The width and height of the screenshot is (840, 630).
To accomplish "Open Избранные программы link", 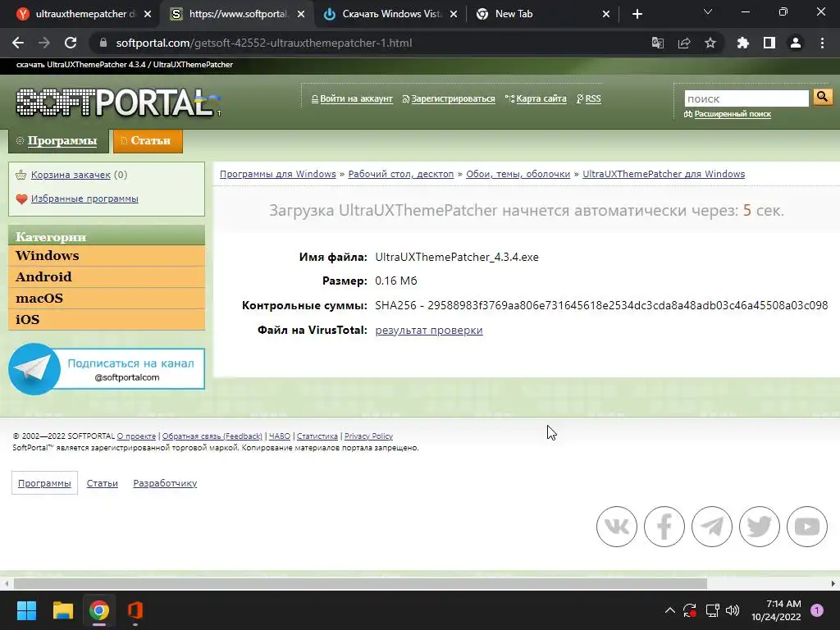I will 84,199.
